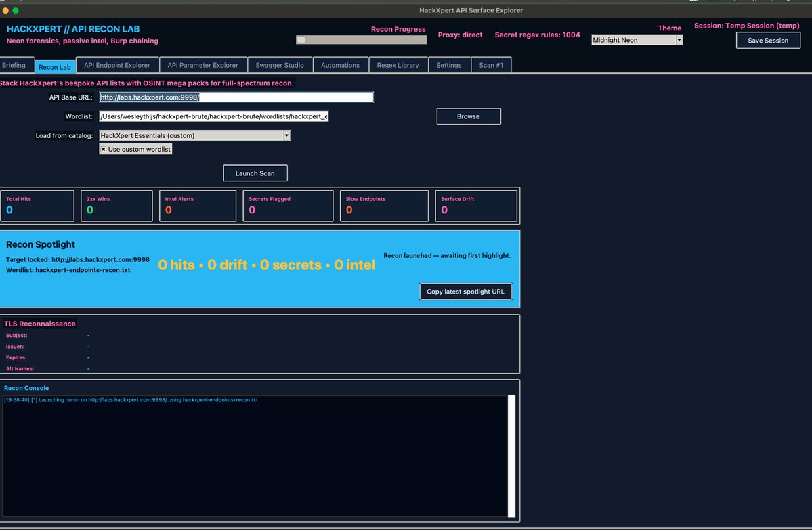
Task: Click the Recon Console heading
Action: tap(26, 388)
